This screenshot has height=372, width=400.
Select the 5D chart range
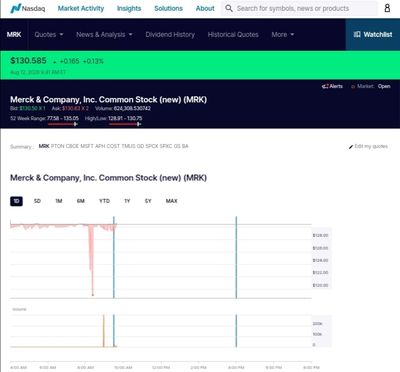[x=37, y=201]
